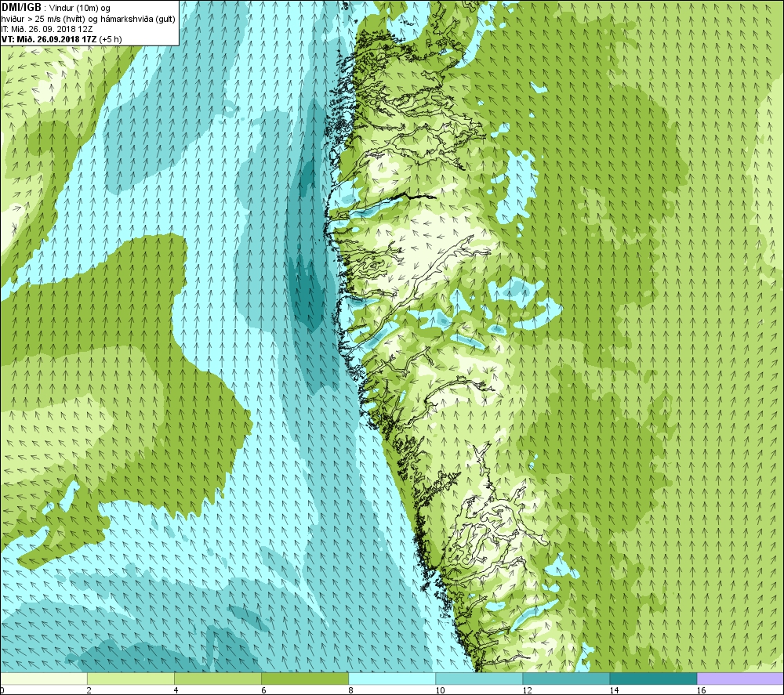Click the "DMI/IGB" title text
The width and height of the screenshot is (784, 695).
tap(21, 8)
